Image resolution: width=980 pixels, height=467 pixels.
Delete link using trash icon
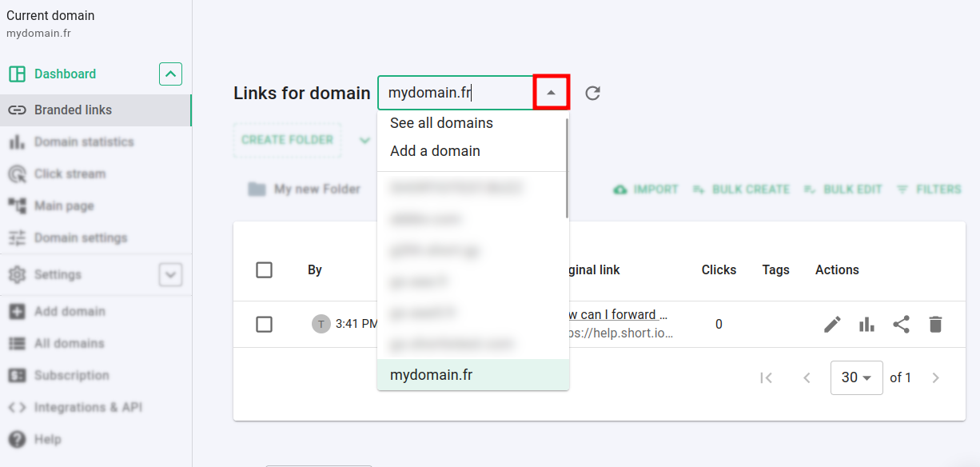pos(935,324)
